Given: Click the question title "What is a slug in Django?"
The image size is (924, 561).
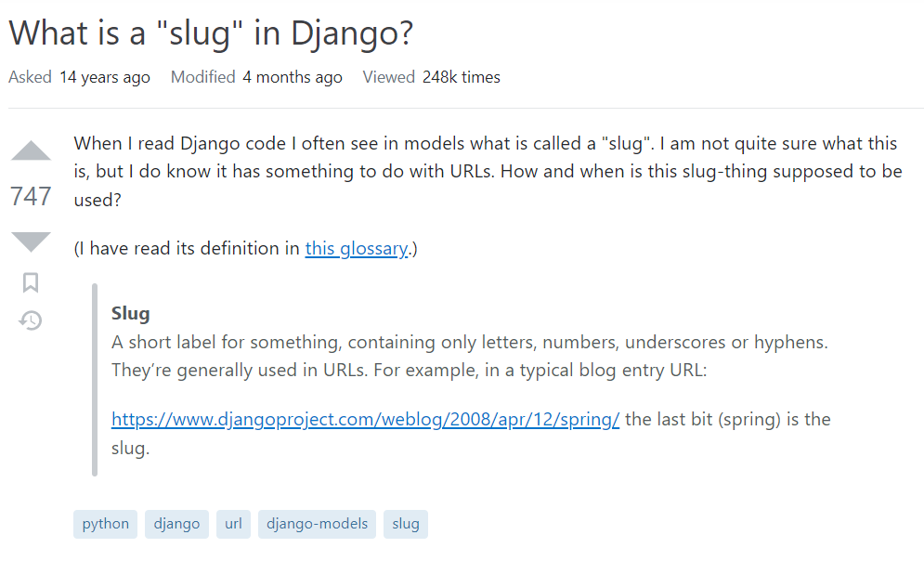Looking at the screenshot, I should (x=211, y=33).
